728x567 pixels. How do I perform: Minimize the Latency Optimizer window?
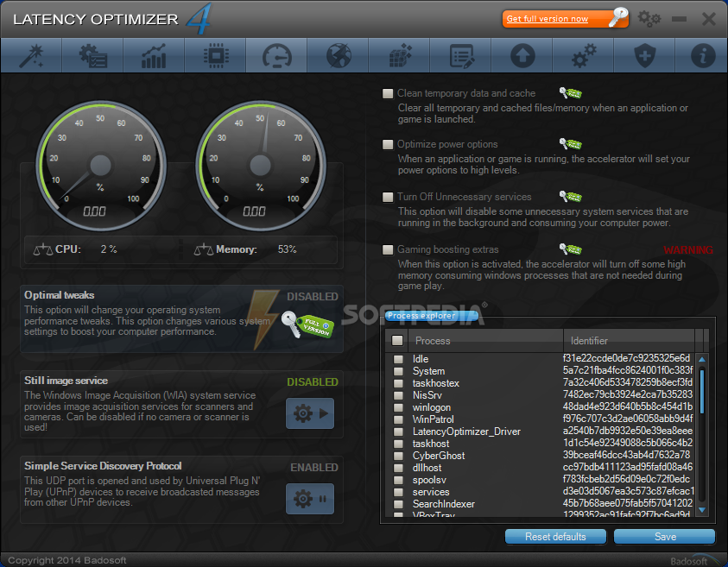679,19
